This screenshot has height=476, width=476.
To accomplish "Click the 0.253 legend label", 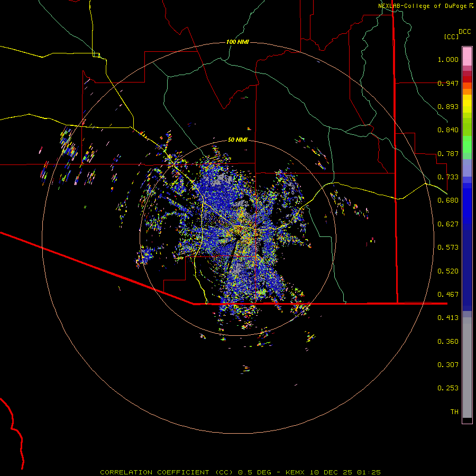I will [x=448, y=388].
